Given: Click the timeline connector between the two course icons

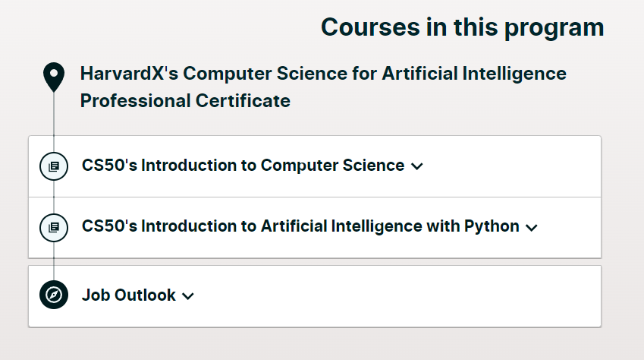Looking at the screenshot, I should coord(54,196).
